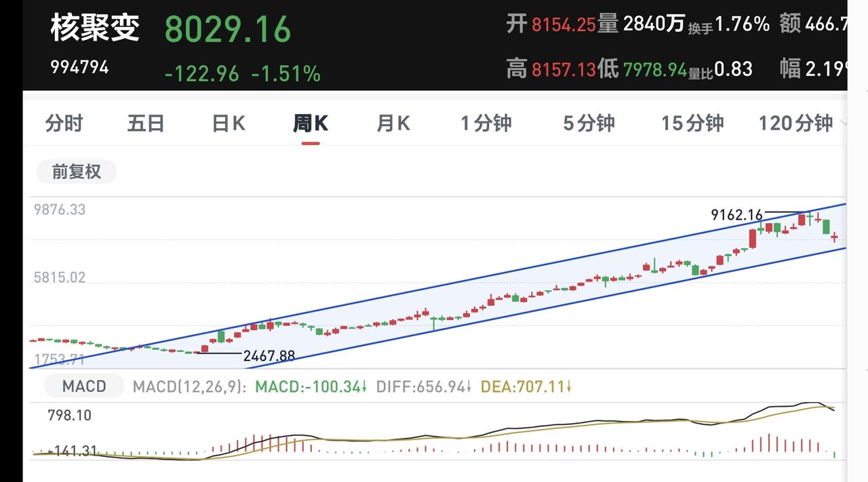Click the MACD(12,26,9) parameters label
The image size is (868, 482).
point(190,387)
